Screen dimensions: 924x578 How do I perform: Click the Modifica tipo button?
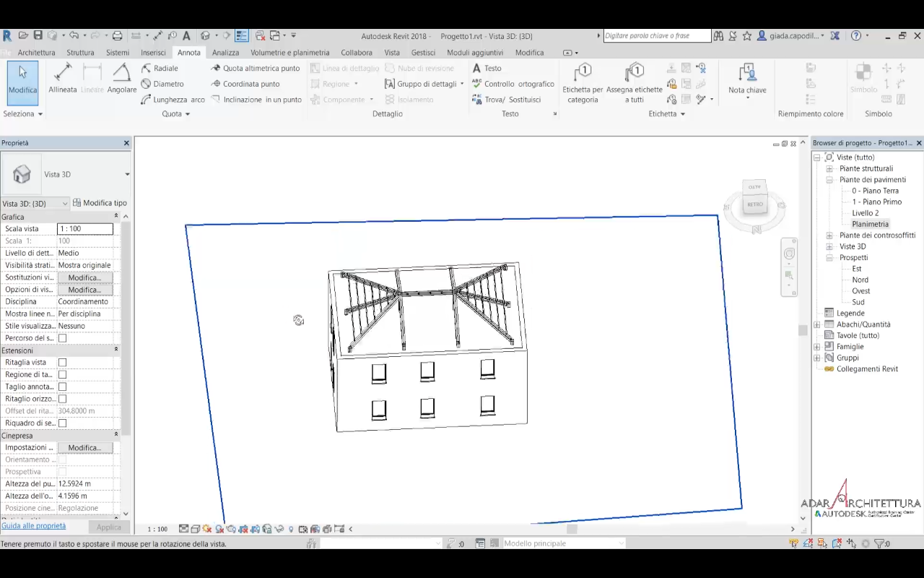pyautogui.click(x=100, y=203)
